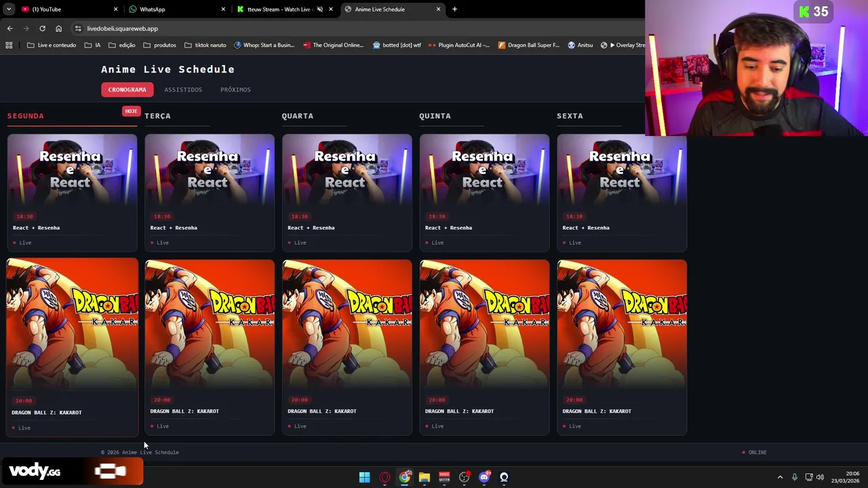The image size is (868, 488).
Task: Open Voicemeeter from the taskbar
Action: pos(444,477)
